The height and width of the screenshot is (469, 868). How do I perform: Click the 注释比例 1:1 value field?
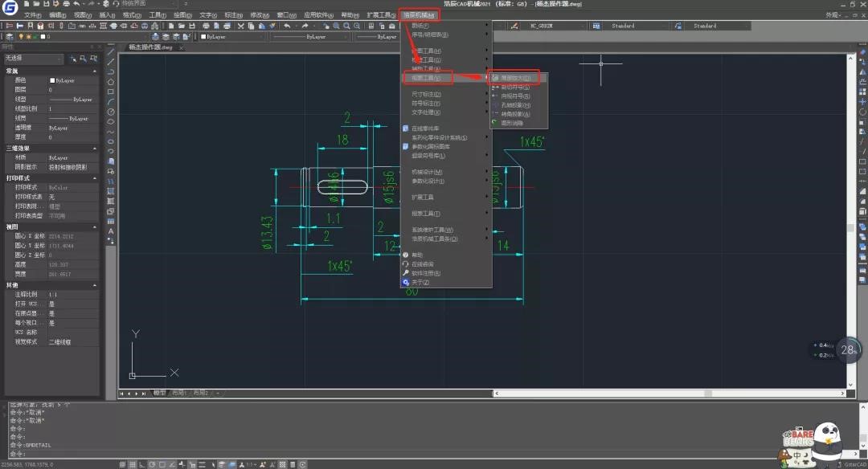click(72, 295)
